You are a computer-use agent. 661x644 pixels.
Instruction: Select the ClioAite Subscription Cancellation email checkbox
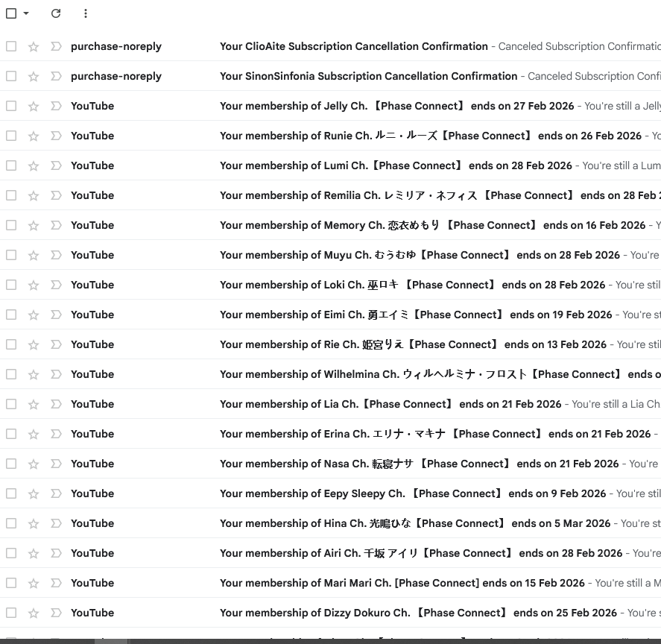(11, 46)
